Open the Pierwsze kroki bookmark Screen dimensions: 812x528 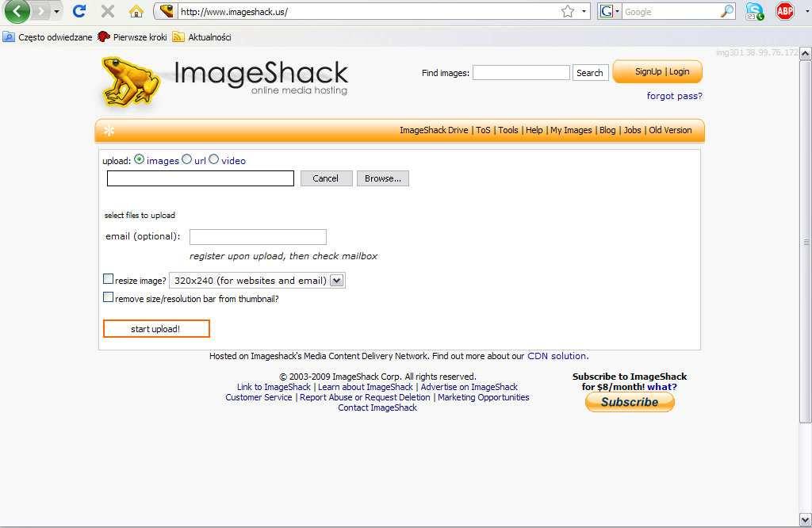[x=132, y=37]
